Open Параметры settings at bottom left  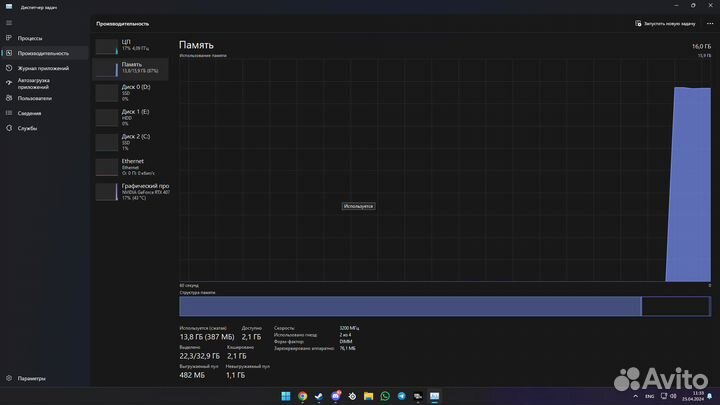click(30, 379)
